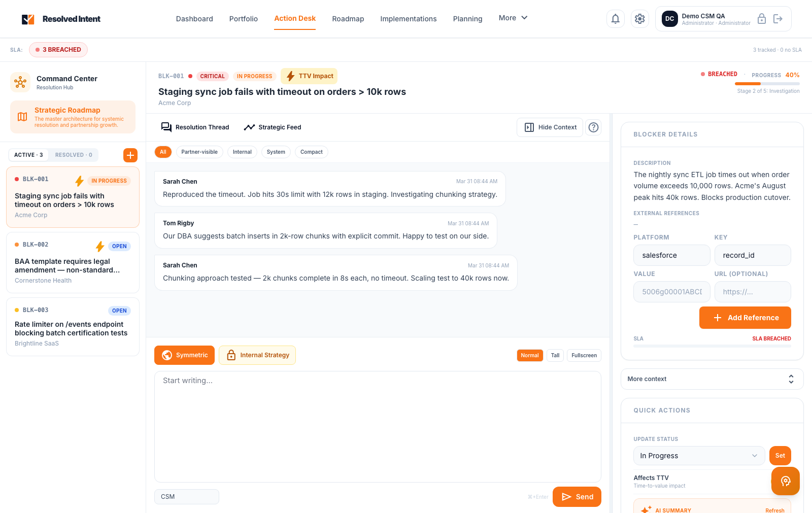The image size is (812, 513).
Task: Click the lock icon beside Demo CSM QA
Action: pos(762,18)
